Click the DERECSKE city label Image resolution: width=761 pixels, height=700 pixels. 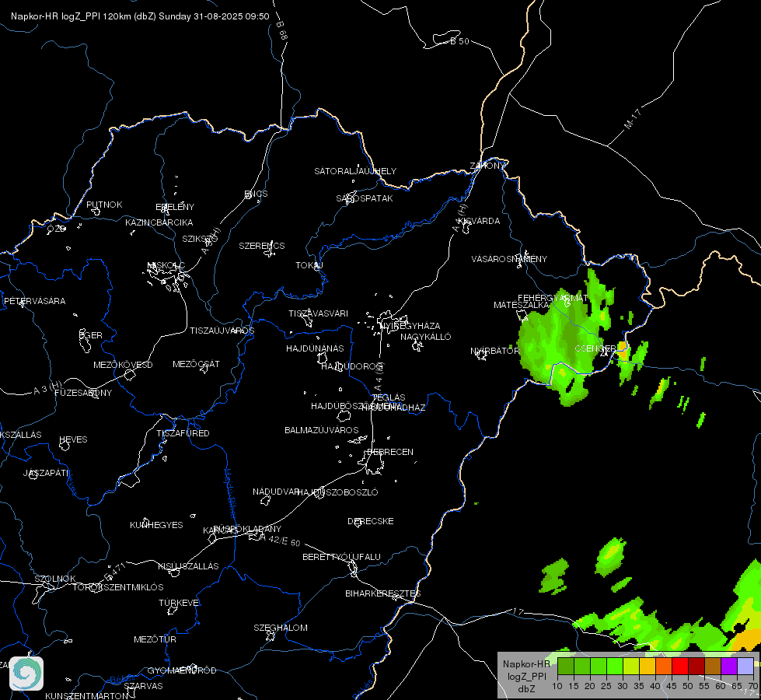371,521
